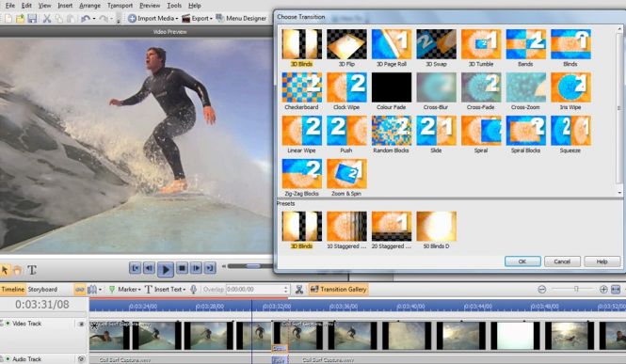Open the Undo history dropdown arrow
Image resolution: width=626 pixels, height=364 pixels.
click(94, 19)
